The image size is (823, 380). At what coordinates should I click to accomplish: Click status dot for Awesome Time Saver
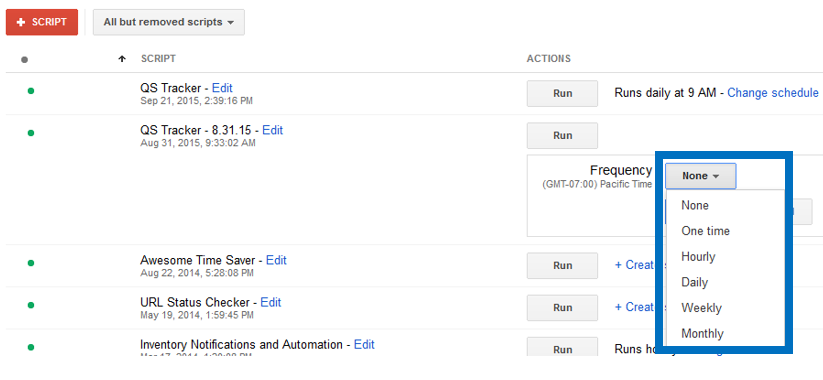pos(30,263)
